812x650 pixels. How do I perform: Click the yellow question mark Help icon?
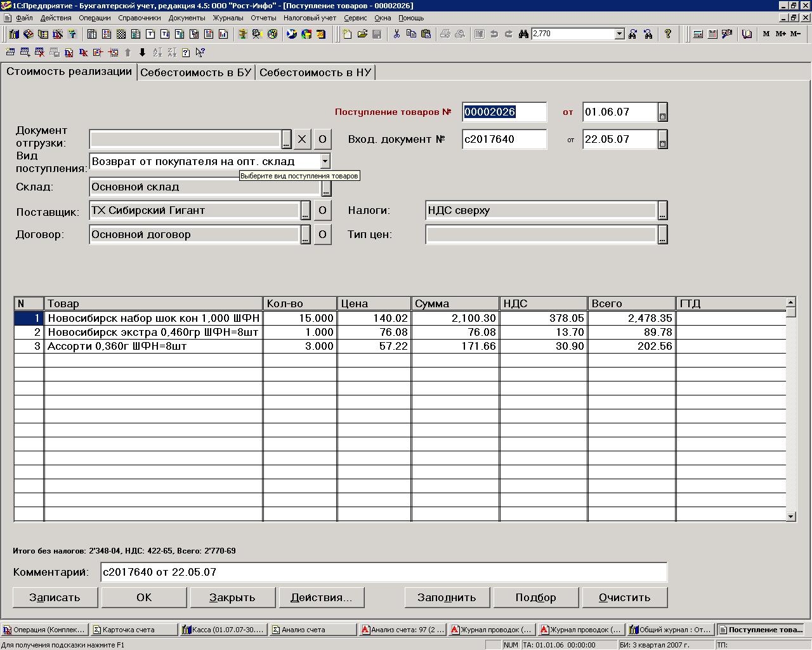coord(668,34)
